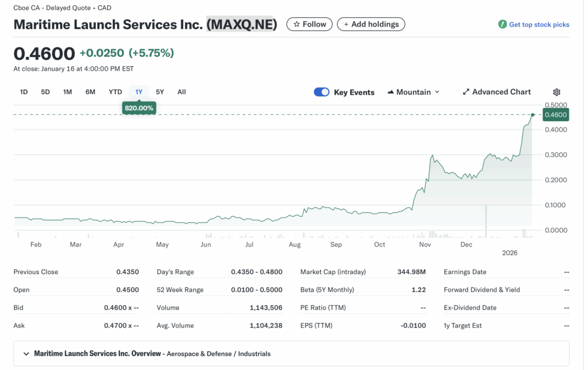The height and width of the screenshot is (370, 588).
Task: Click the EPS (TTM) value -0.0100
Action: click(413, 326)
